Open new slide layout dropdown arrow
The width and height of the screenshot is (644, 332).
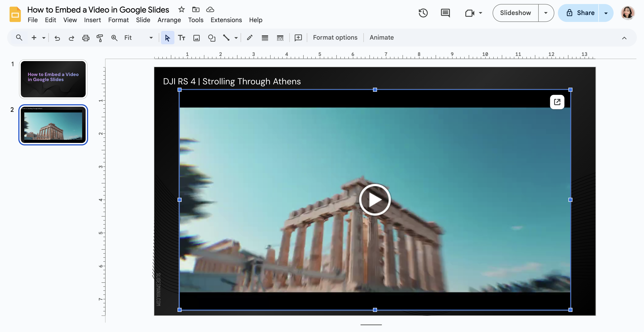pyautogui.click(x=44, y=38)
